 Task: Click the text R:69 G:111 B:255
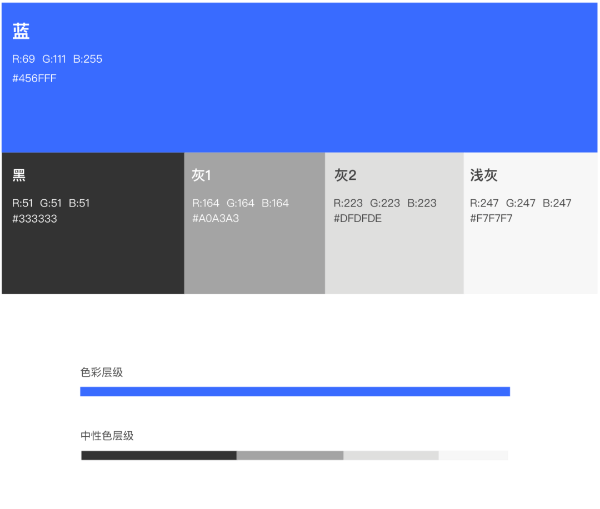click(57, 59)
